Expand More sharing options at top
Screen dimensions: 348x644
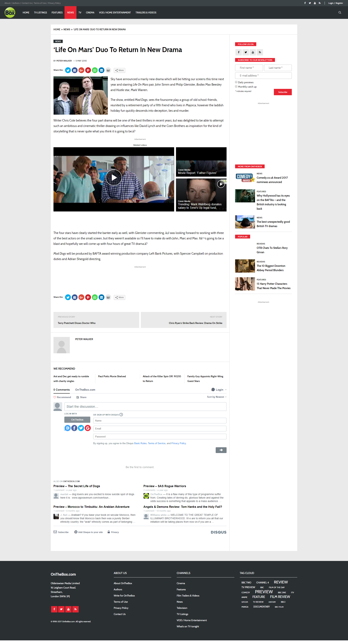pos(119,71)
